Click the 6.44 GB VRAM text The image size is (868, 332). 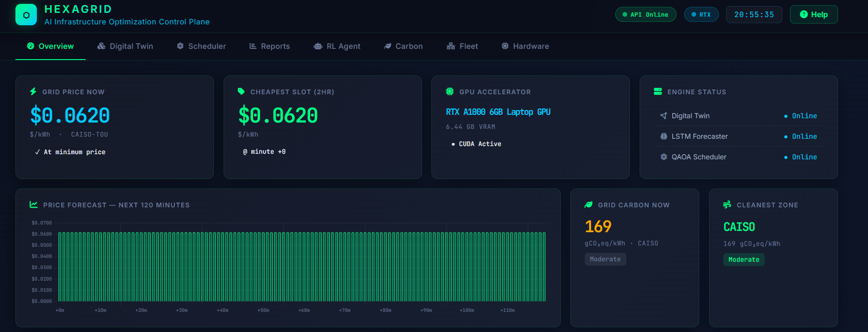pyautogui.click(x=470, y=127)
